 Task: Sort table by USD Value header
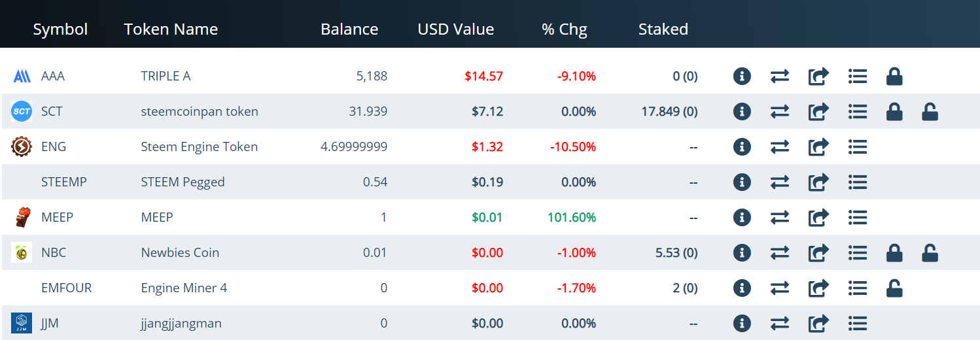(x=456, y=29)
